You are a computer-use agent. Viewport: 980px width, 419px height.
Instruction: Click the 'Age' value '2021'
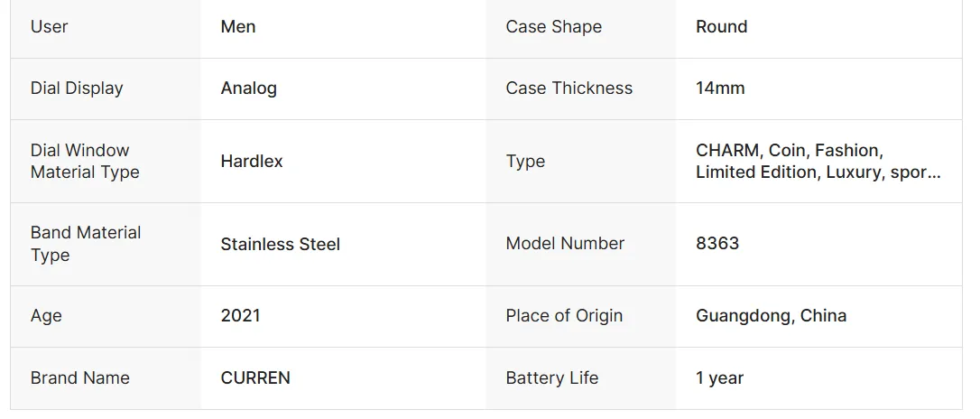tap(240, 316)
